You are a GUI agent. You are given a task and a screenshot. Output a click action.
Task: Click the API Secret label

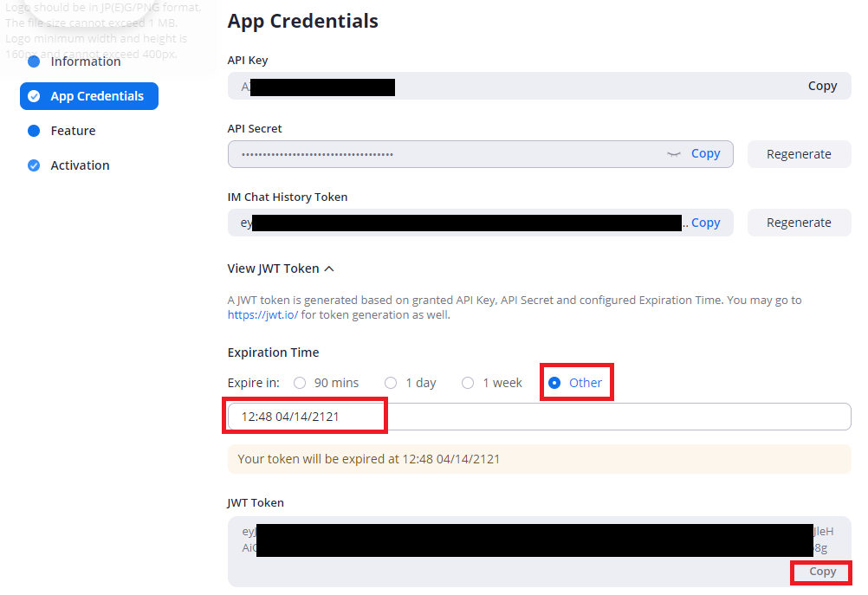point(254,128)
